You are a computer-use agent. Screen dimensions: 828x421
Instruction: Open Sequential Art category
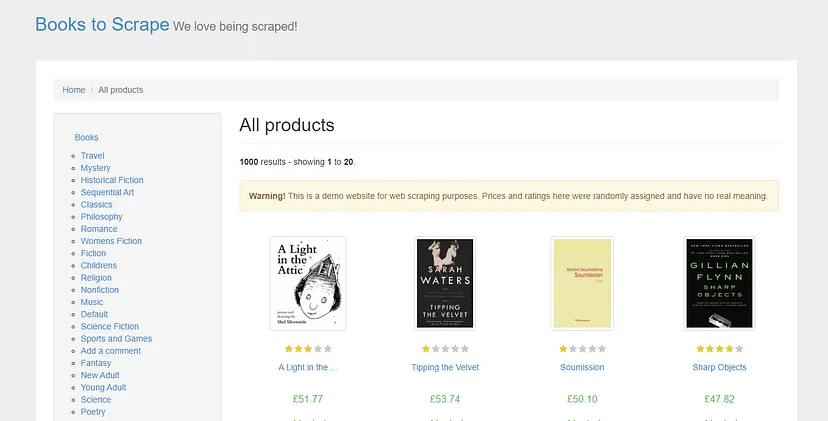pos(107,192)
